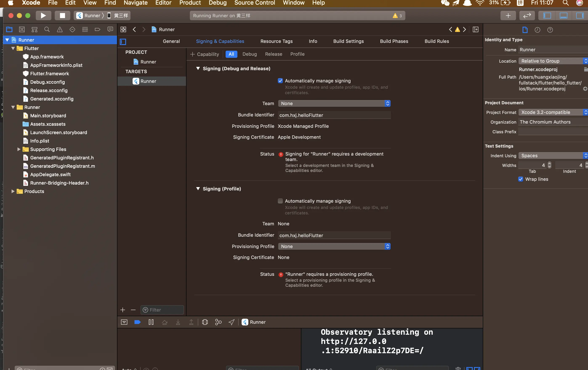Click the Simulate Location arrow icon
This screenshot has height=370, width=588.
(x=231, y=322)
